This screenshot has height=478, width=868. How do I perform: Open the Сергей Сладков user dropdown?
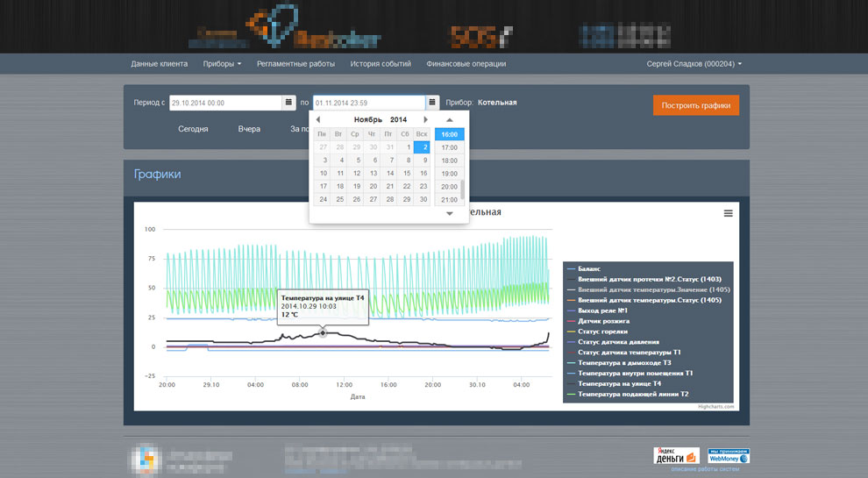pyautogui.click(x=694, y=64)
